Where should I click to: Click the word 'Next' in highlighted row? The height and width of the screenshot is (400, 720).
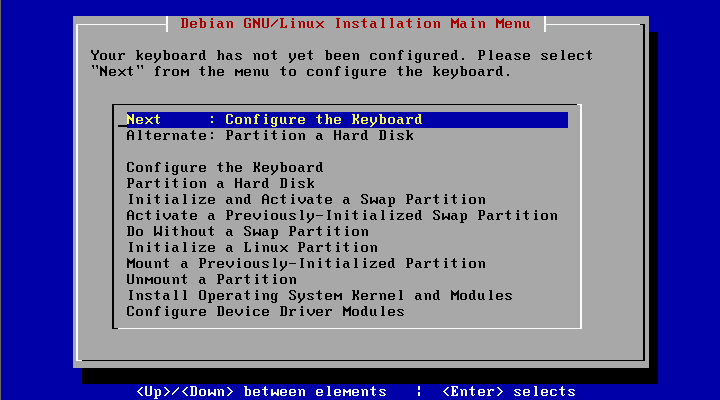pos(144,120)
